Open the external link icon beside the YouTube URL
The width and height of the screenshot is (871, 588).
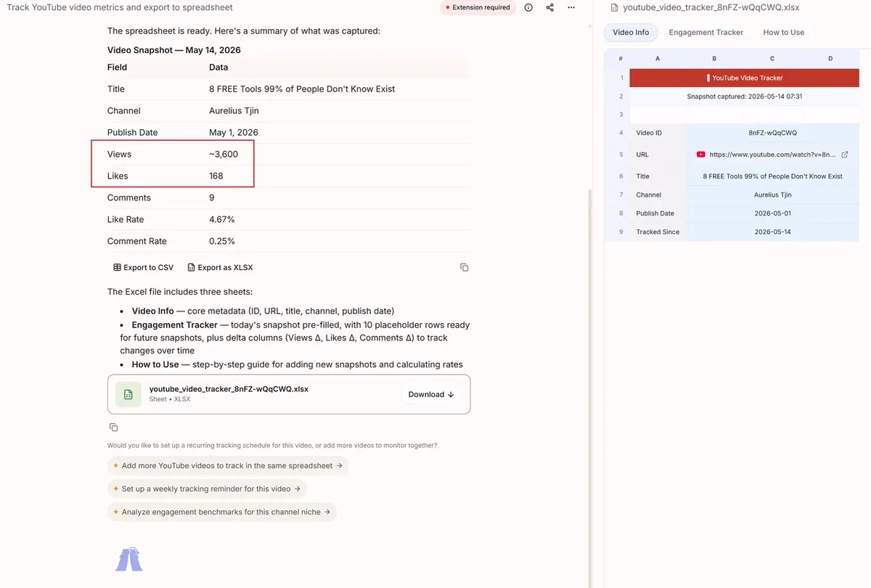pyautogui.click(x=844, y=155)
